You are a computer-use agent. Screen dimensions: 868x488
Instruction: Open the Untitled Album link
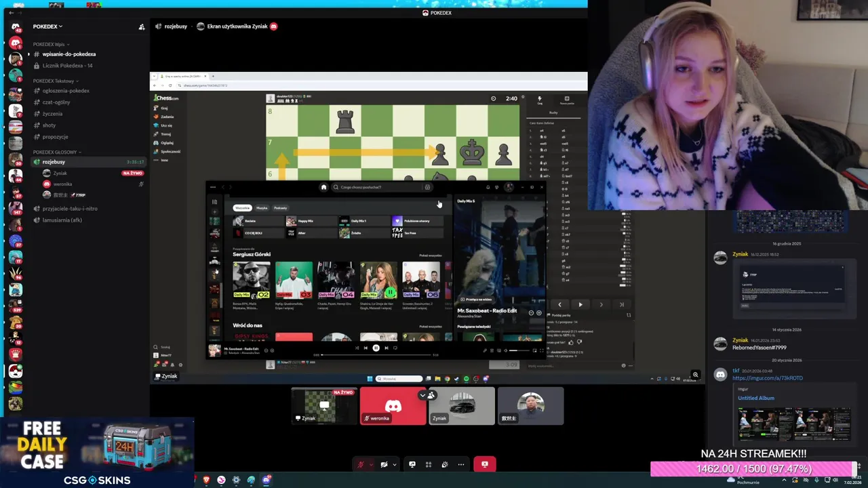click(756, 398)
